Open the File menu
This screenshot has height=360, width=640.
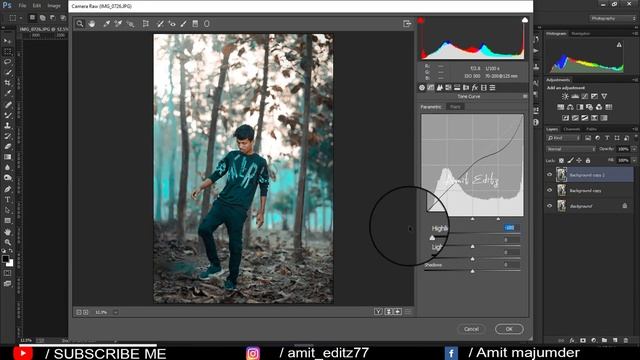click(22, 6)
